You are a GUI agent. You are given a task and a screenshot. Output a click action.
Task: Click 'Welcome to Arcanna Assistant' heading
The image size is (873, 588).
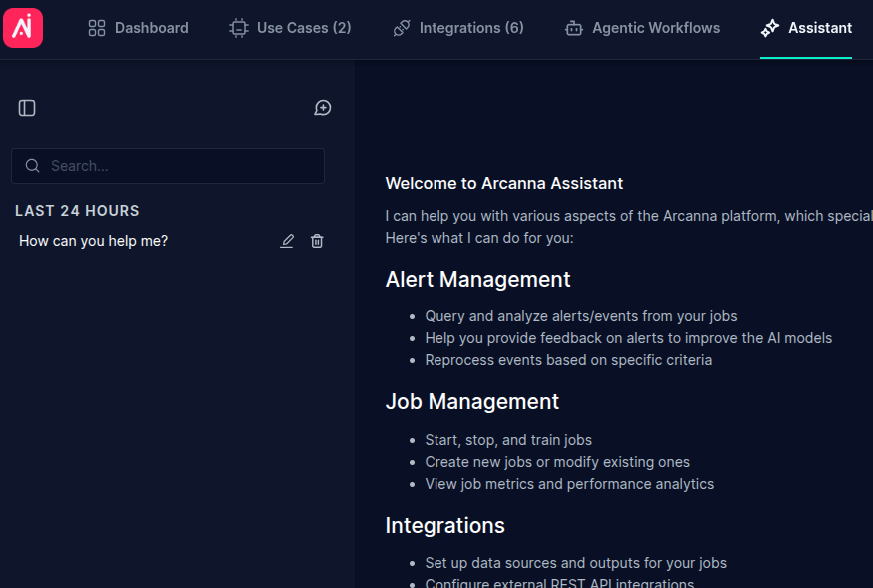click(x=503, y=183)
